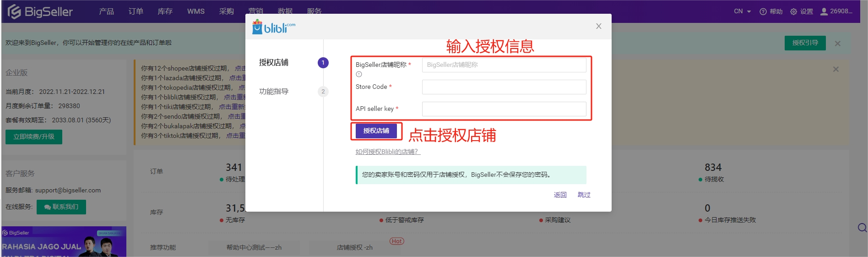
Task: Open 店铺授权 -zh shortcut
Action: point(355,247)
